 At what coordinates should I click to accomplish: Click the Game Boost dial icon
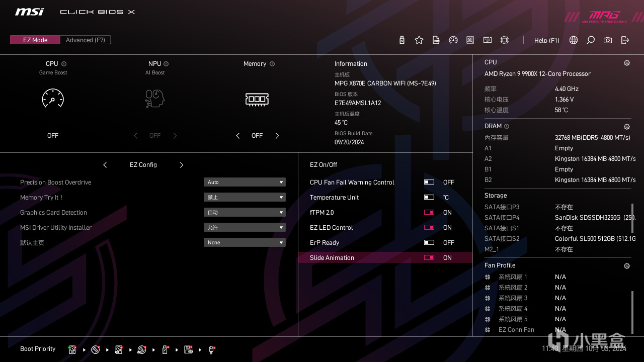pyautogui.click(x=53, y=99)
